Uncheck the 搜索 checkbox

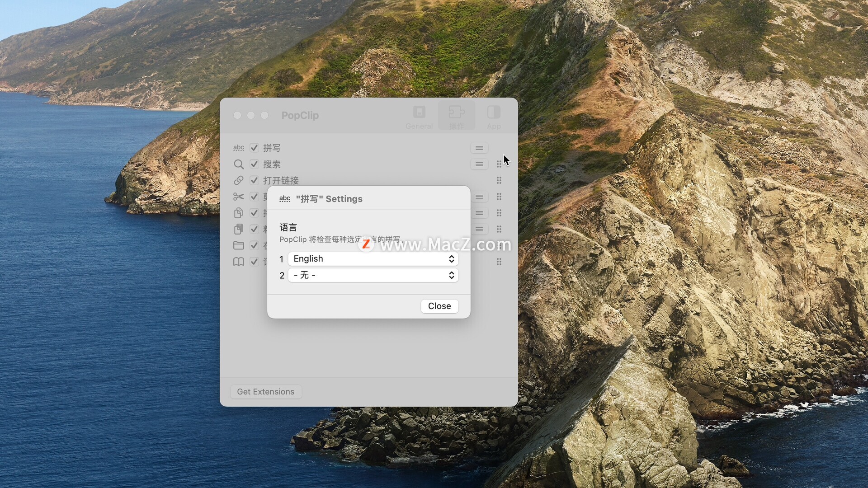(254, 164)
